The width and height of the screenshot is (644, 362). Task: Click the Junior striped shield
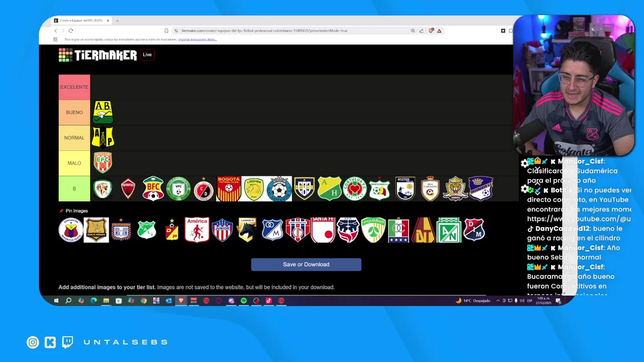(x=222, y=230)
